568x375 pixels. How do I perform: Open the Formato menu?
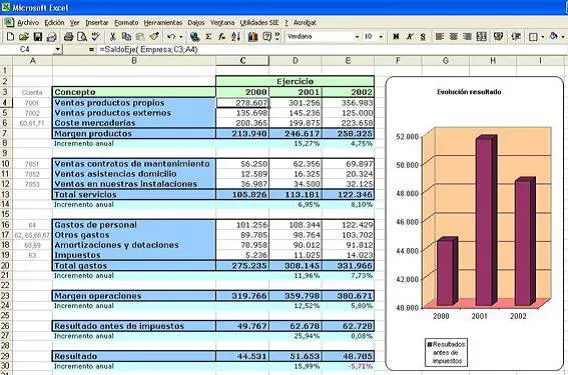point(126,22)
